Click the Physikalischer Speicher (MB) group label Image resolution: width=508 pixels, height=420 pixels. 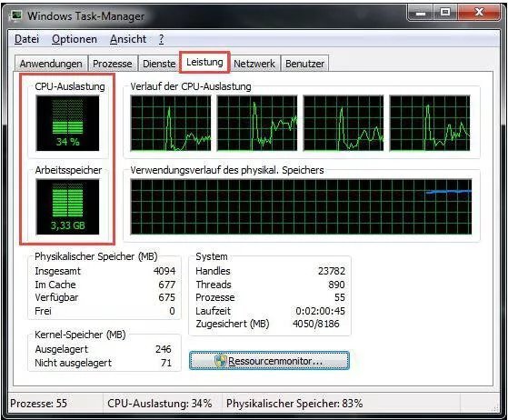(96, 256)
